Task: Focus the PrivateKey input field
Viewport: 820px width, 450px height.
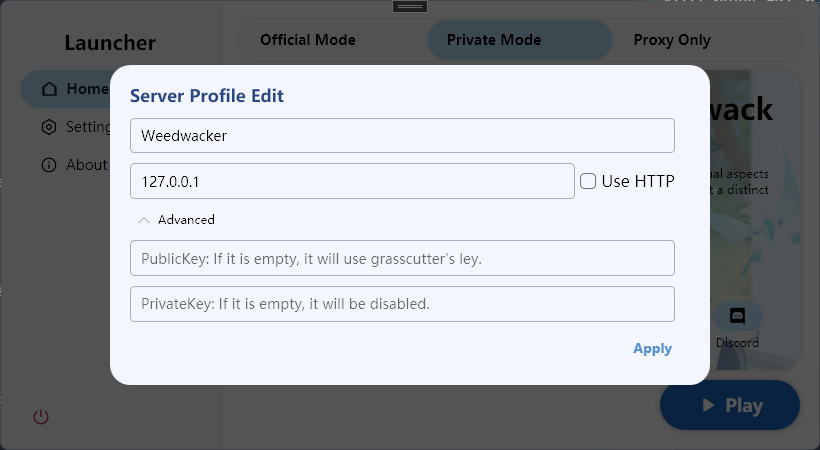Action: [x=402, y=304]
